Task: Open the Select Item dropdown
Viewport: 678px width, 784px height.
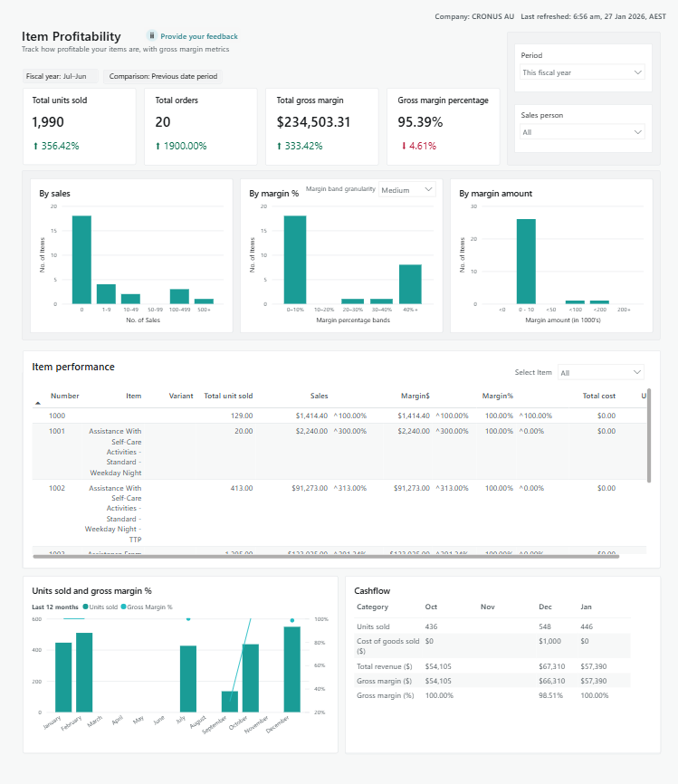Action: point(600,372)
